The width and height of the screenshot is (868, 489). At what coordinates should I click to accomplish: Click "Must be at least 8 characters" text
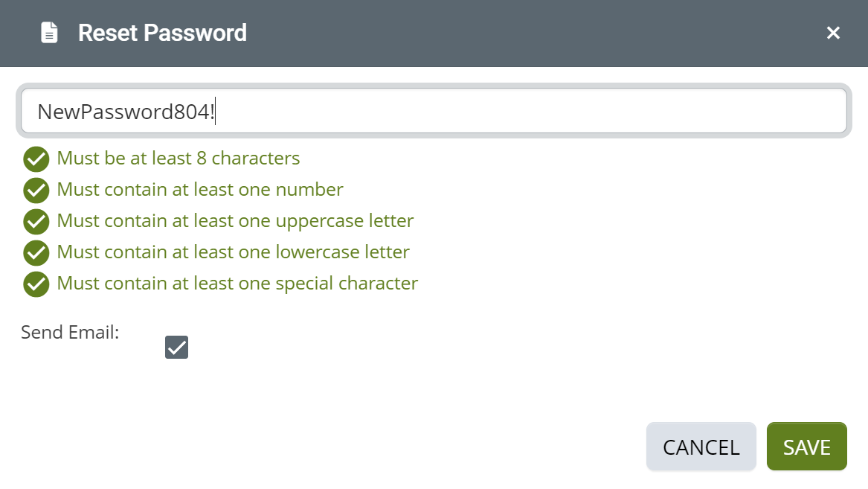pyautogui.click(x=179, y=159)
